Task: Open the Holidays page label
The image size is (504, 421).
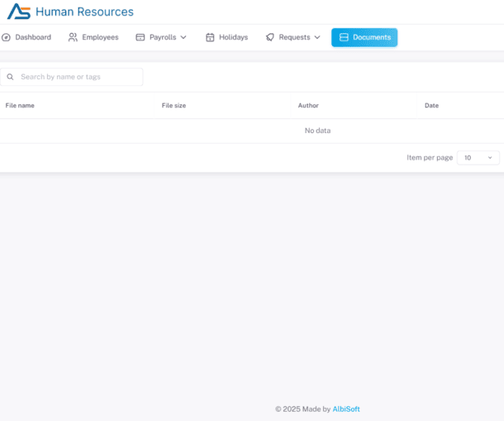Action: pos(233,37)
